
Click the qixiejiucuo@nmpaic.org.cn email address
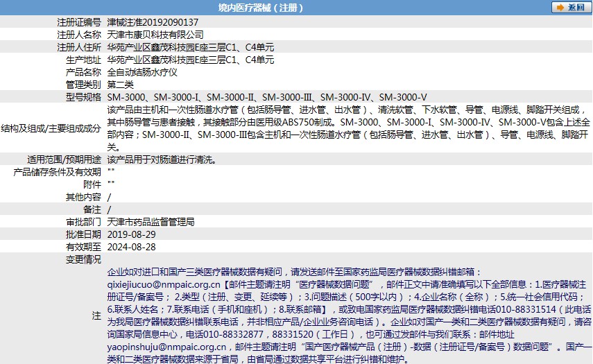[x=164, y=284]
